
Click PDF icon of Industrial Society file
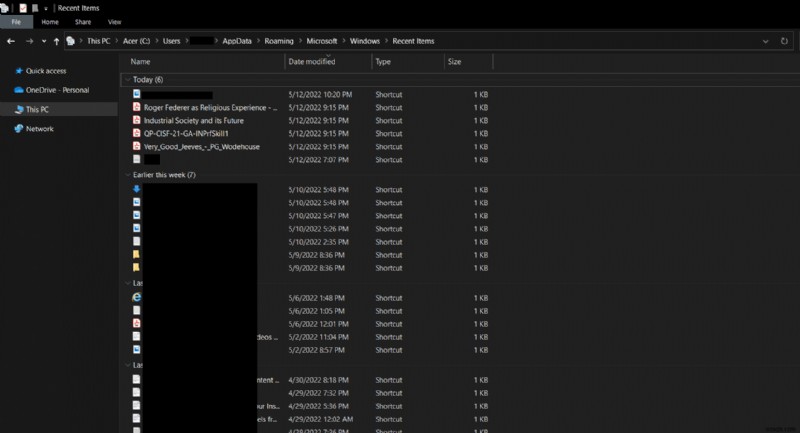tap(136, 120)
